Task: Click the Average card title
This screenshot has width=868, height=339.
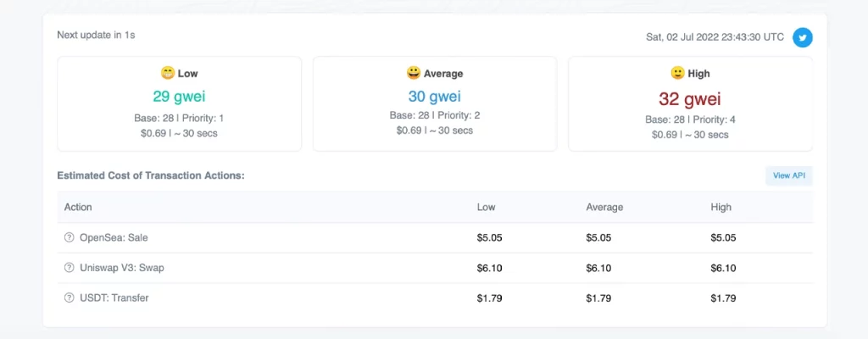Action: pos(443,73)
